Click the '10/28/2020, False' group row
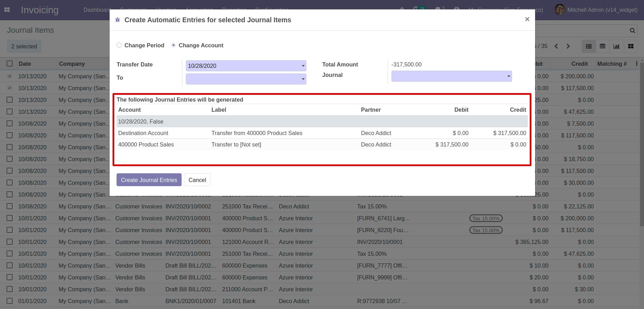Image resolution: width=644 pixels, height=309 pixels. [322, 121]
